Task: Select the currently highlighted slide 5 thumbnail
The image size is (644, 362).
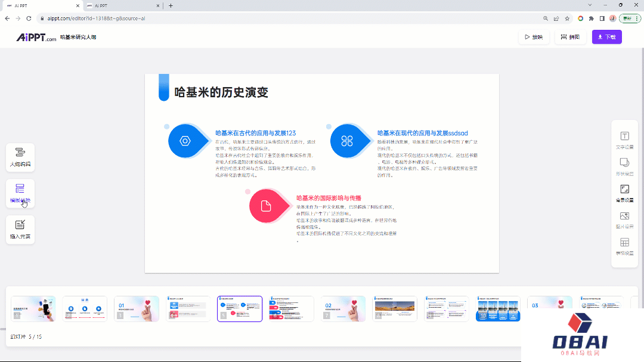Action: point(239,308)
